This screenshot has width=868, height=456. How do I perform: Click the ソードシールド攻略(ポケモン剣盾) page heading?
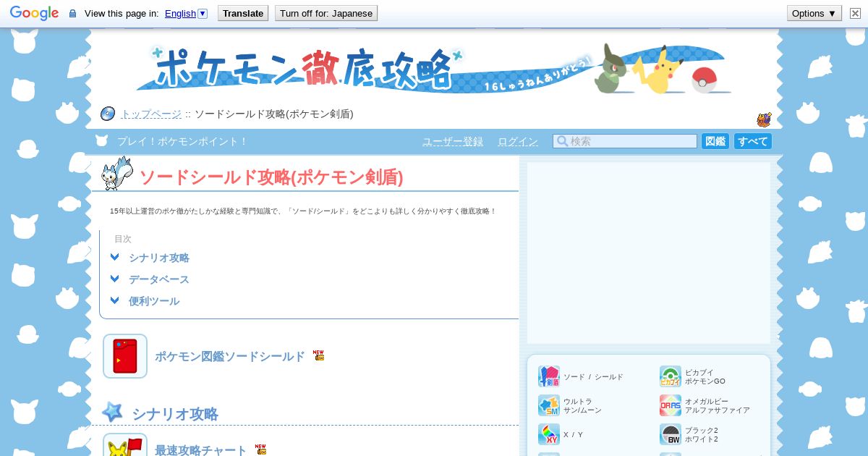click(x=271, y=177)
